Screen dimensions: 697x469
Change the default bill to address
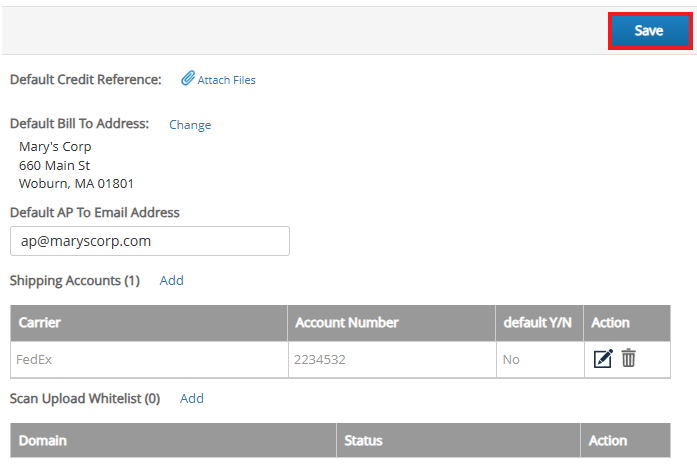click(x=190, y=125)
